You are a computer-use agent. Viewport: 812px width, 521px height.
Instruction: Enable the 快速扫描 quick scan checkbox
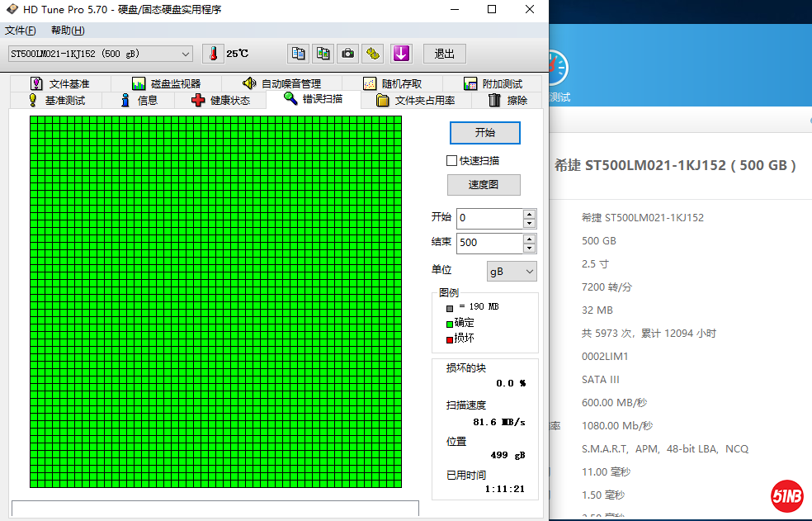[x=451, y=160]
